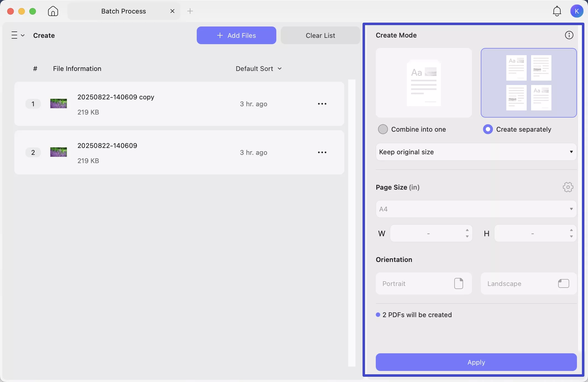Click the Create Mode info icon
Viewport: 588px width, 382px height.
click(569, 35)
